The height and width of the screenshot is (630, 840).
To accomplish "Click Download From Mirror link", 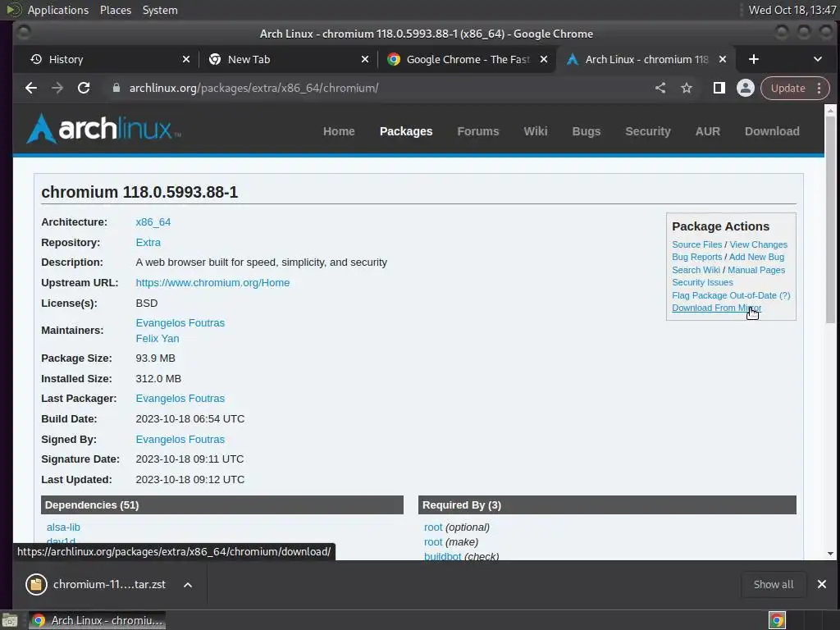I will pos(716,308).
